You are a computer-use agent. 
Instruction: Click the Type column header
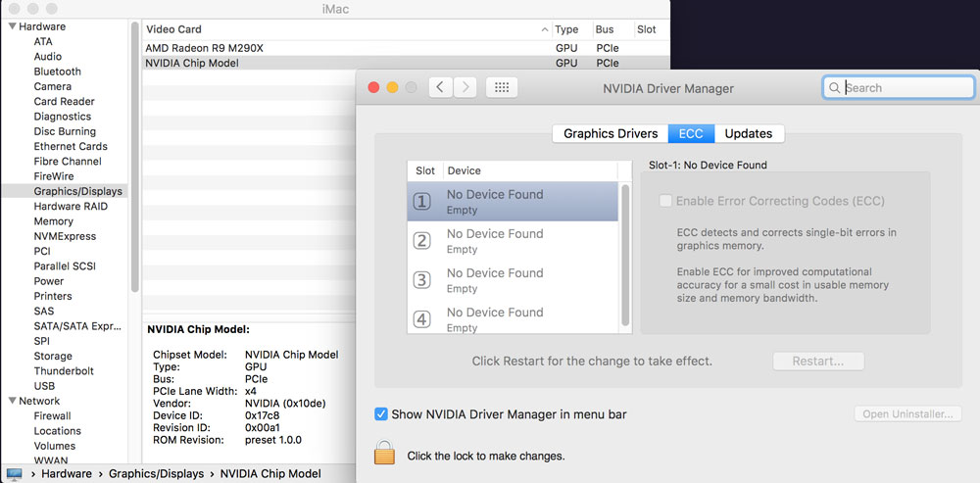coord(566,29)
